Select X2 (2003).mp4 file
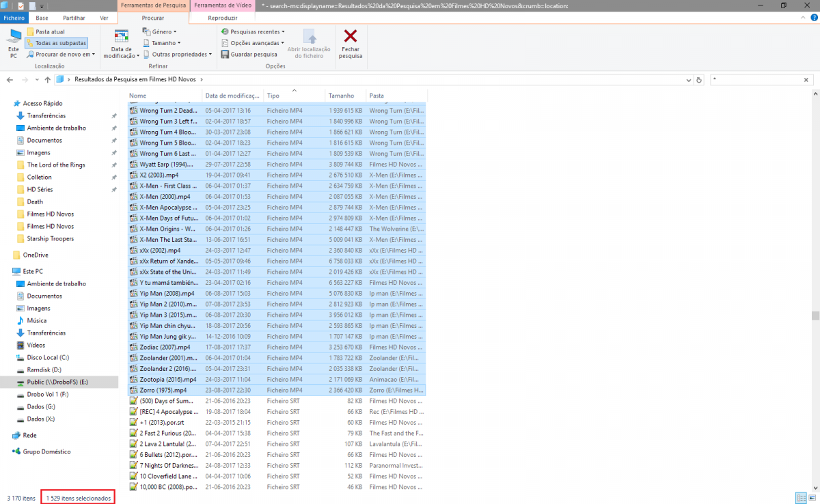 277,175
